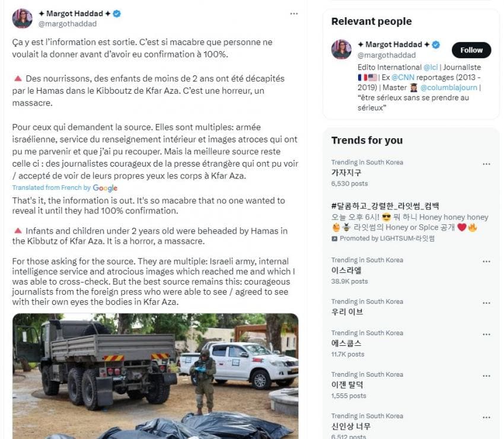Click the Google logo in translation notice
The image size is (504, 439).
click(105, 188)
